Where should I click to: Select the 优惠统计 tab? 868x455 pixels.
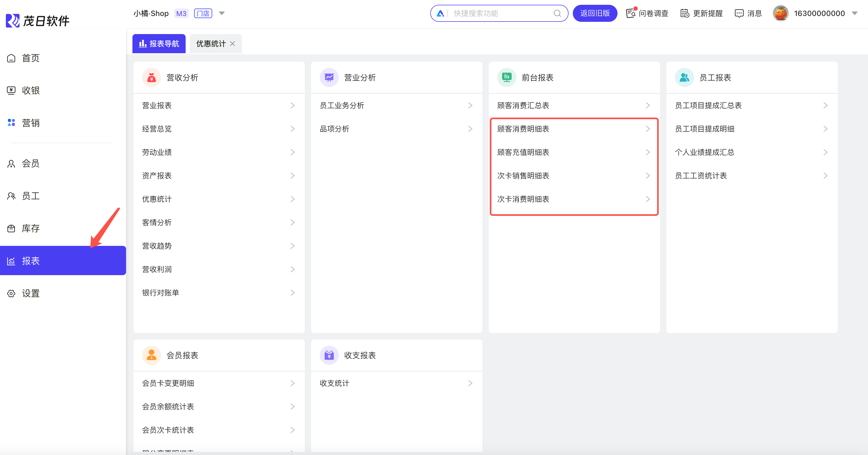click(x=211, y=44)
